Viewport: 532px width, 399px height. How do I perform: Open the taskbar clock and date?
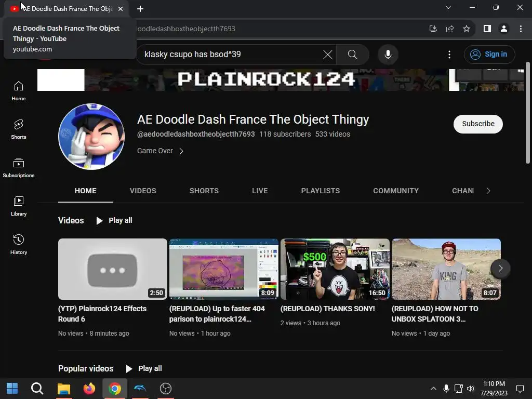494,389
